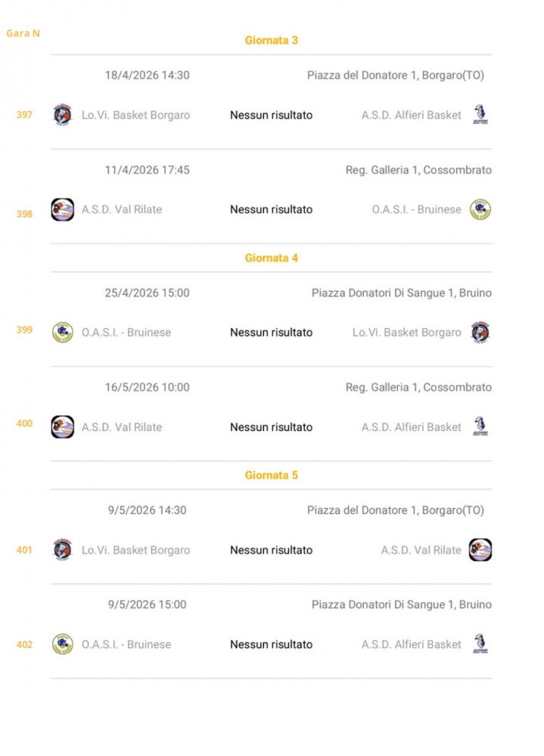The image size is (544, 756).
Task: Click Lo.Vi. Basket Borgaro logo in match 399
Action: [x=480, y=333]
